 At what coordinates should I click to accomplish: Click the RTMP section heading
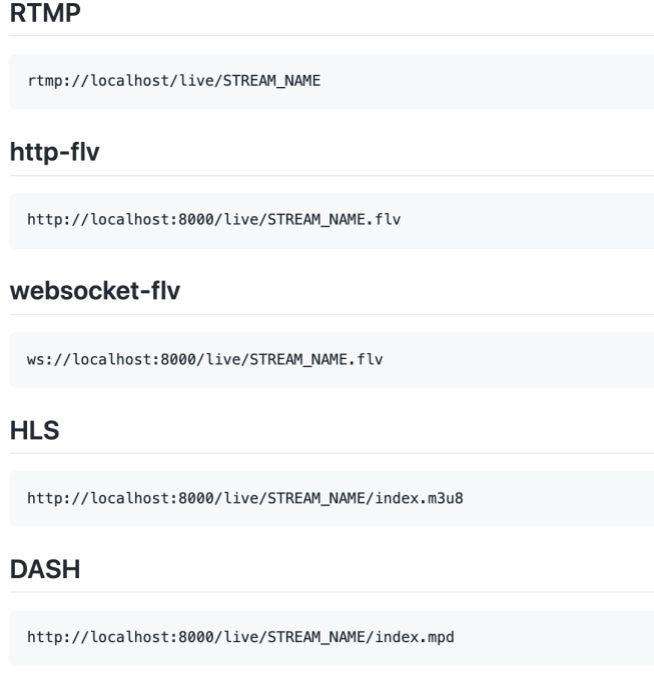click(x=45, y=13)
